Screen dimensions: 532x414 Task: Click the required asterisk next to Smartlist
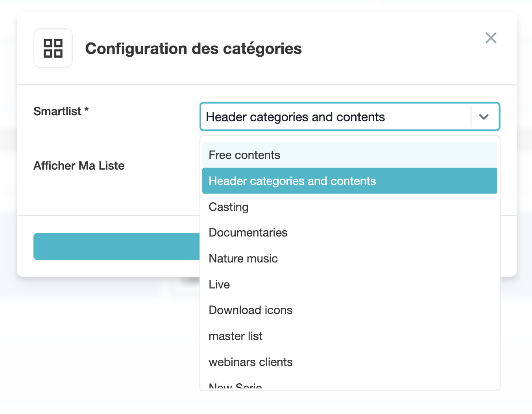click(x=87, y=110)
